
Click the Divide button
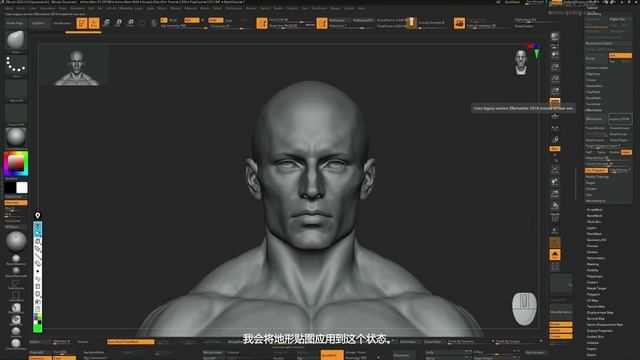(x=596, y=58)
